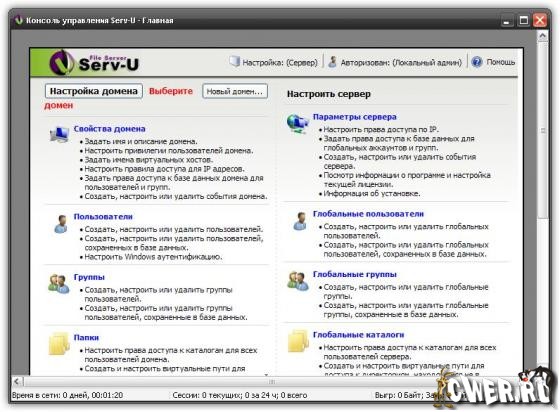
Task: Click the Папки folder icon
Action: point(59,343)
